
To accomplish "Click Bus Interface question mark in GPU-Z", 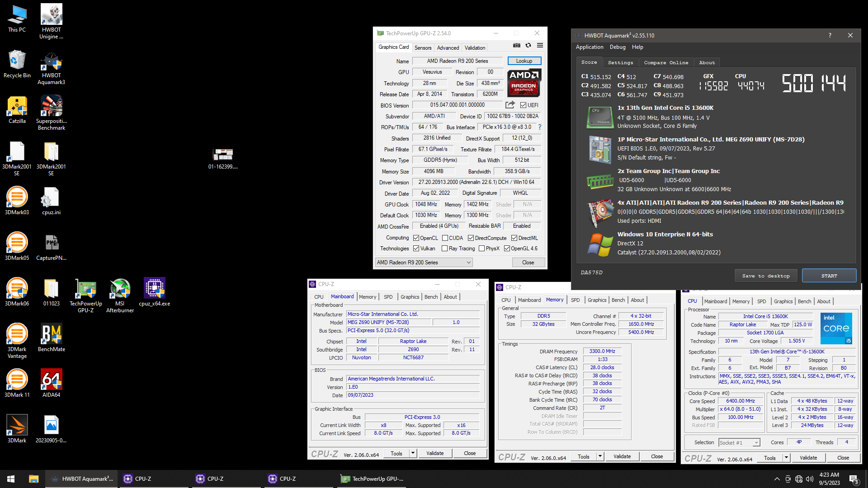I will pos(539,127).
